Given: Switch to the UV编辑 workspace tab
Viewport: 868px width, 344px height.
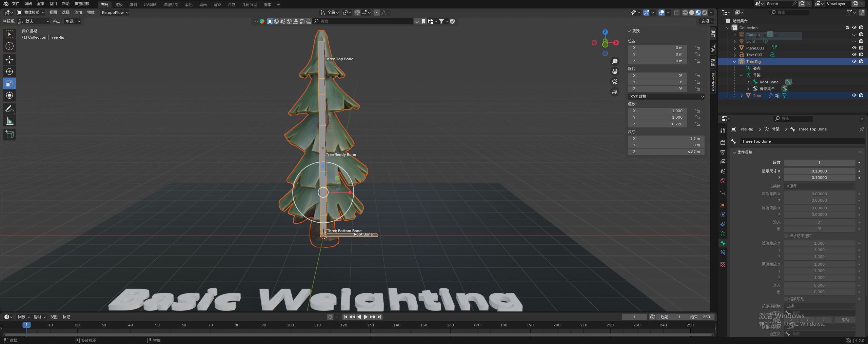Looking at the screenshot, I should (x=150, y=4).
